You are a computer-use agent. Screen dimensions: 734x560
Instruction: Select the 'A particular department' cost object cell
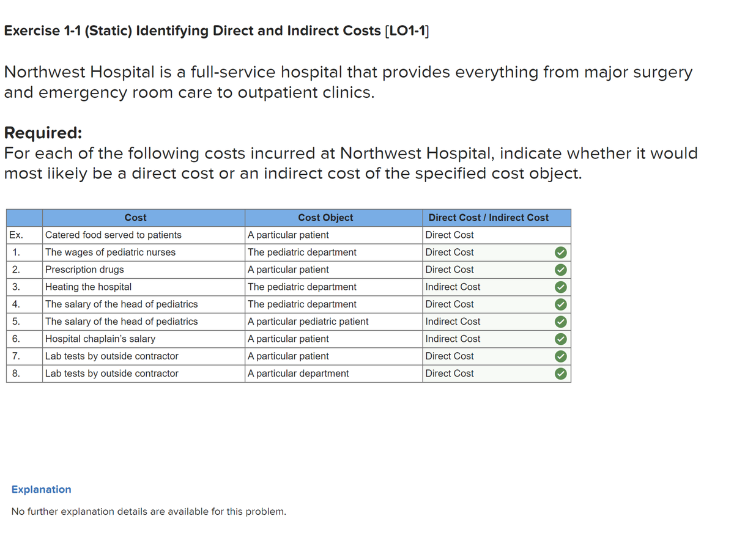tap(333, 374)
